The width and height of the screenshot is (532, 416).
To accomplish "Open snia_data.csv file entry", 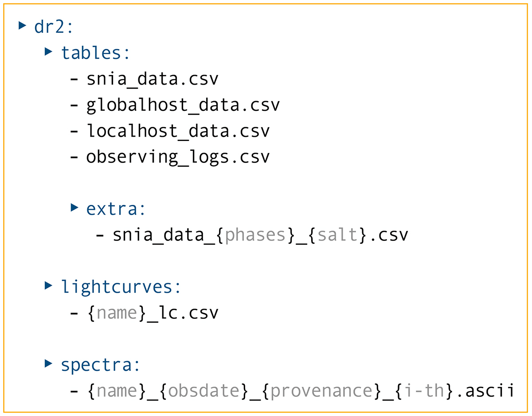I will click(x=152, y=79).
